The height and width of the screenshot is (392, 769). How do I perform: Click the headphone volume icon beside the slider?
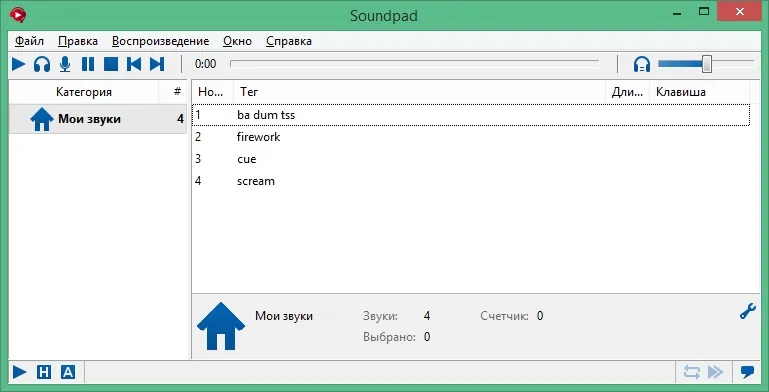click(641, 64)
